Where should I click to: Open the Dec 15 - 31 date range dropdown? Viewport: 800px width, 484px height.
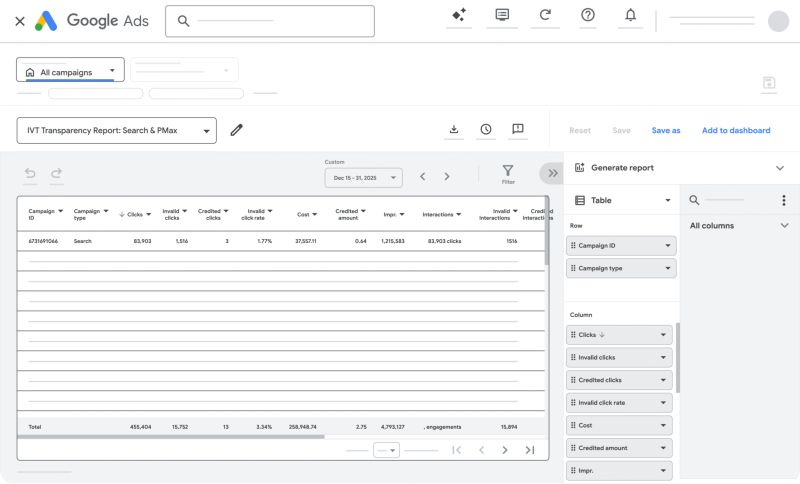tap(364, 178)
